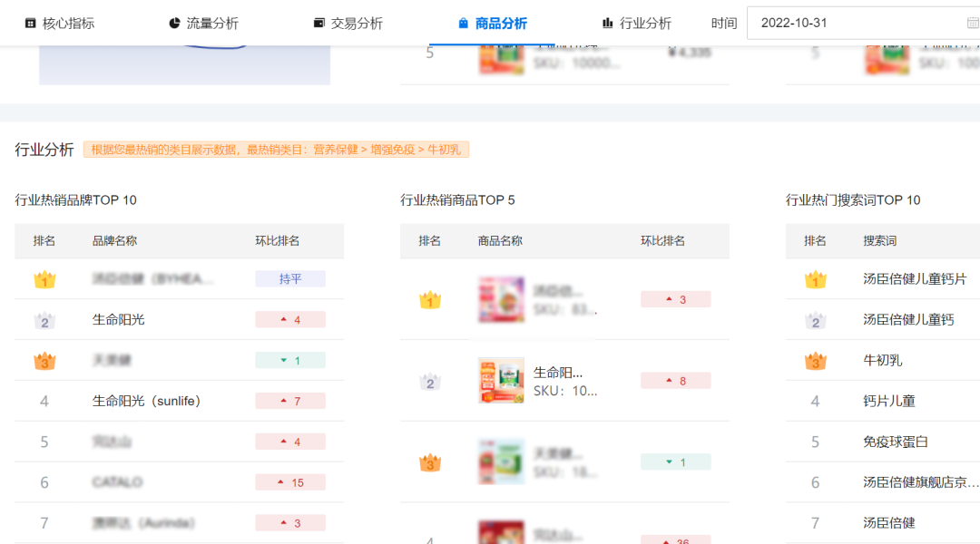980x544 pixels.
Task: Click search term 牛初乳
Action: (x=883, y=360)
